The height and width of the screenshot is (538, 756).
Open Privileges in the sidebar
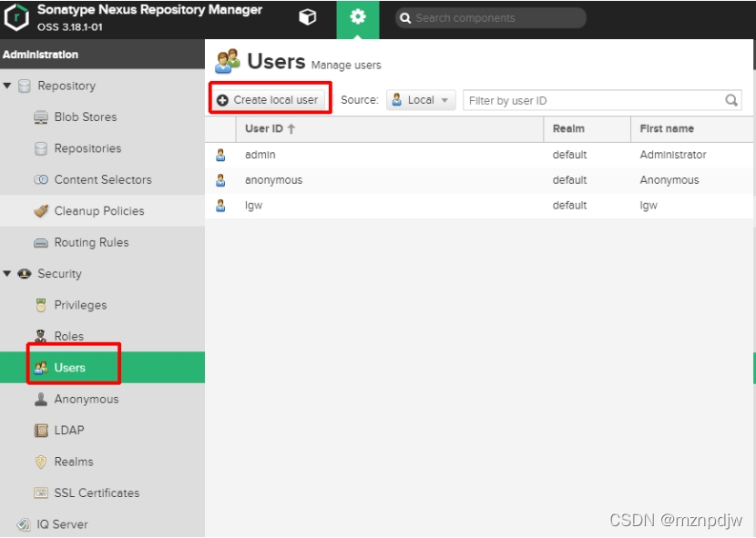(80, 305)
